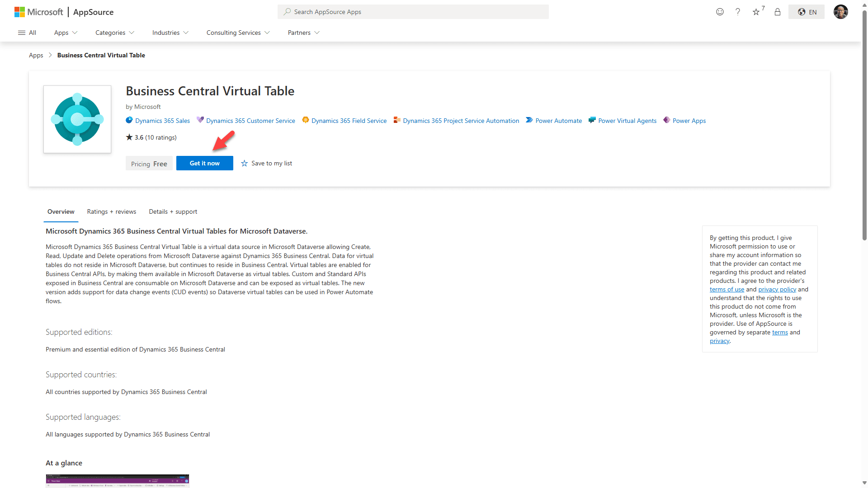Click the Get it now button
The width and height of the screenshot is (868, 488).
(204, 163)
